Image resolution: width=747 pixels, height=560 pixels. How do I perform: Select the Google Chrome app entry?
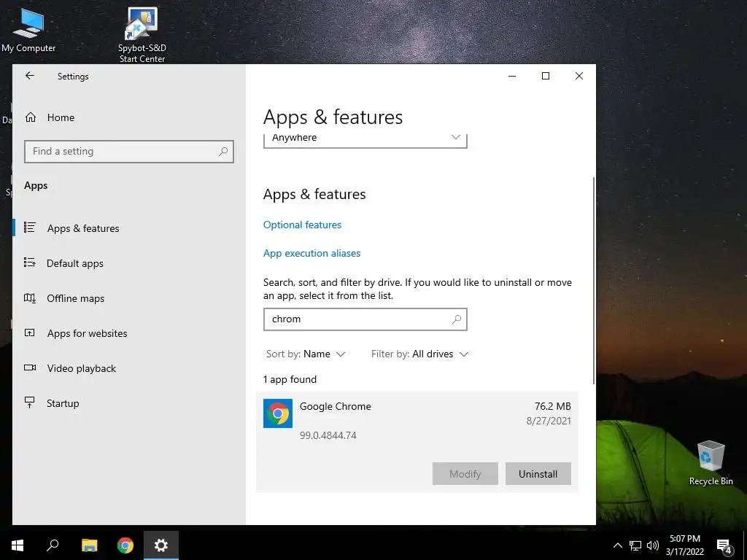[x=417, y=442]
